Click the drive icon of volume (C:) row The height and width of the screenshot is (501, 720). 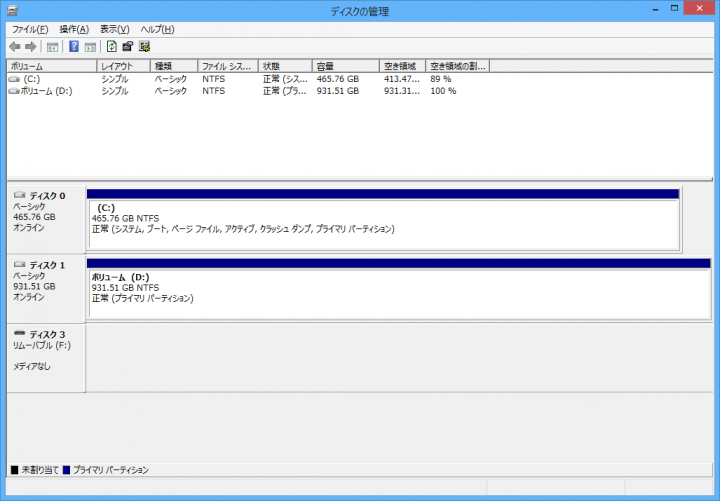tap(14, 79)
